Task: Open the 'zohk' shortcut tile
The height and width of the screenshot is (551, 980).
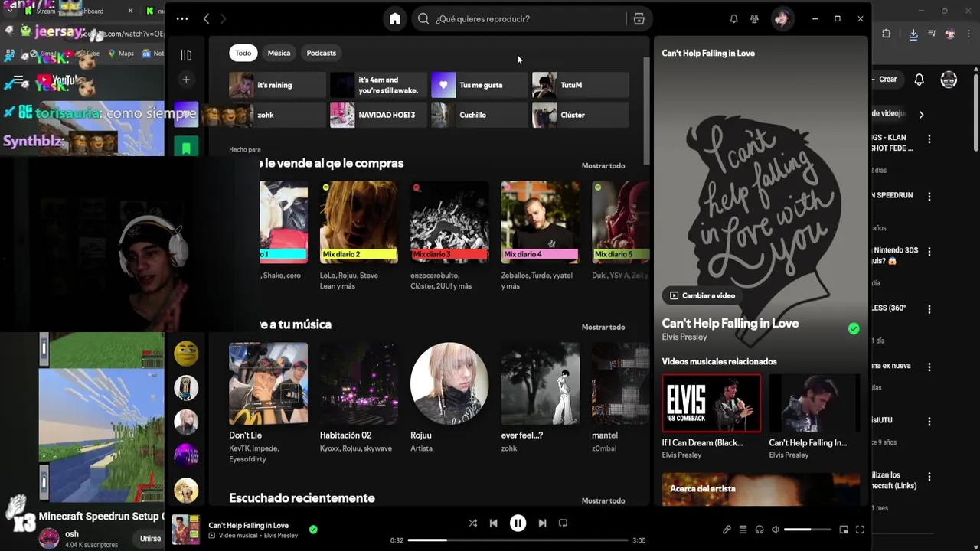Action: (x=277, y=115)
